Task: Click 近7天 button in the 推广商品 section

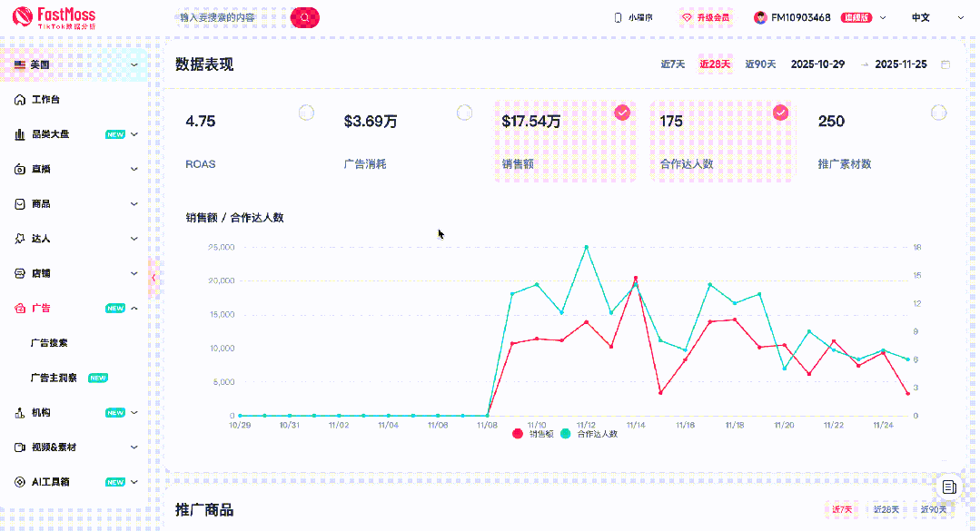Action: pyautogui.click(x=841, y=509)
